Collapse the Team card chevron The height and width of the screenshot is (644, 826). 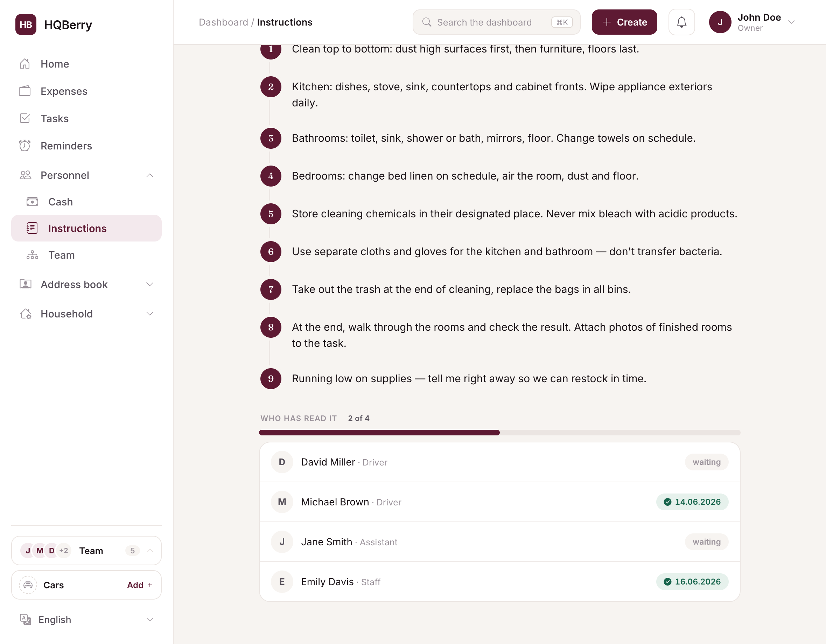pyautogui.click(x=150, y=551)
